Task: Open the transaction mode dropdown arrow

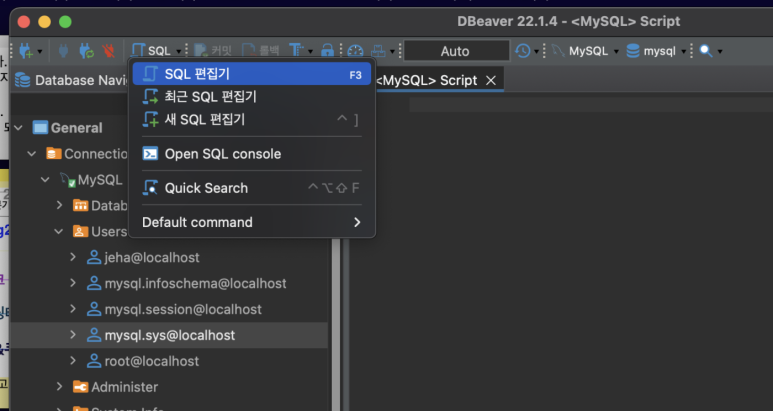Action: (x=310, y=51)
